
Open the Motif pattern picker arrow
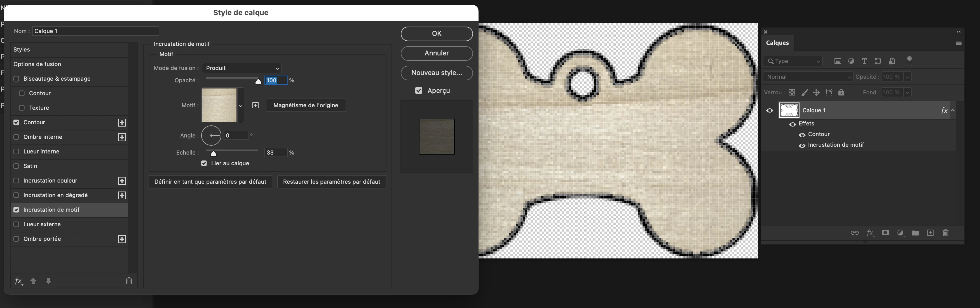(x=240, y=106)
